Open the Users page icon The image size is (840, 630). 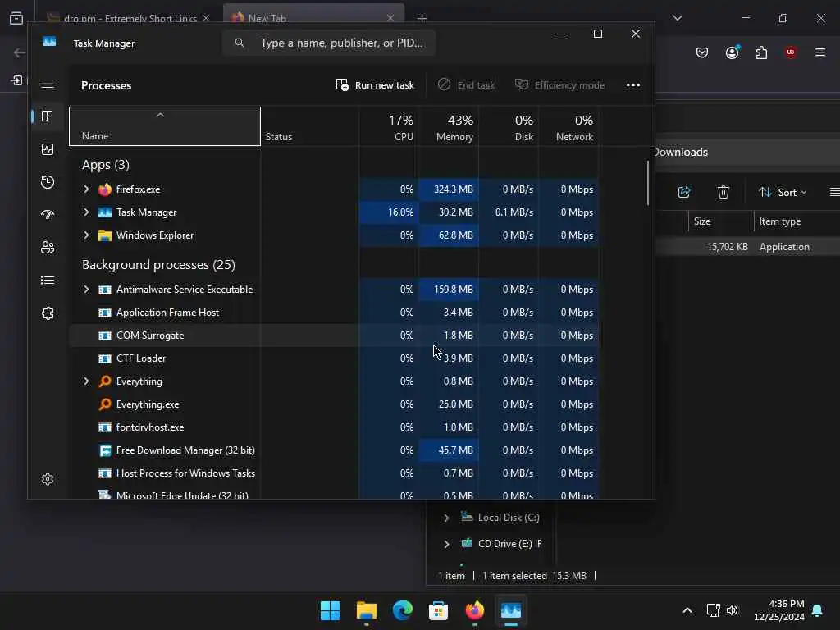[48, 248]
